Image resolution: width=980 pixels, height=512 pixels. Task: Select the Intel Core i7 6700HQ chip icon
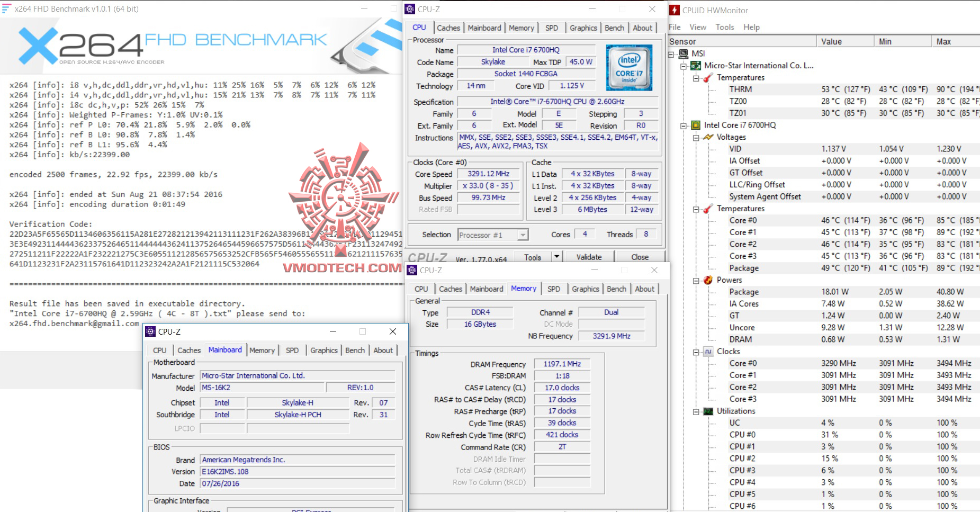point(696,125)
